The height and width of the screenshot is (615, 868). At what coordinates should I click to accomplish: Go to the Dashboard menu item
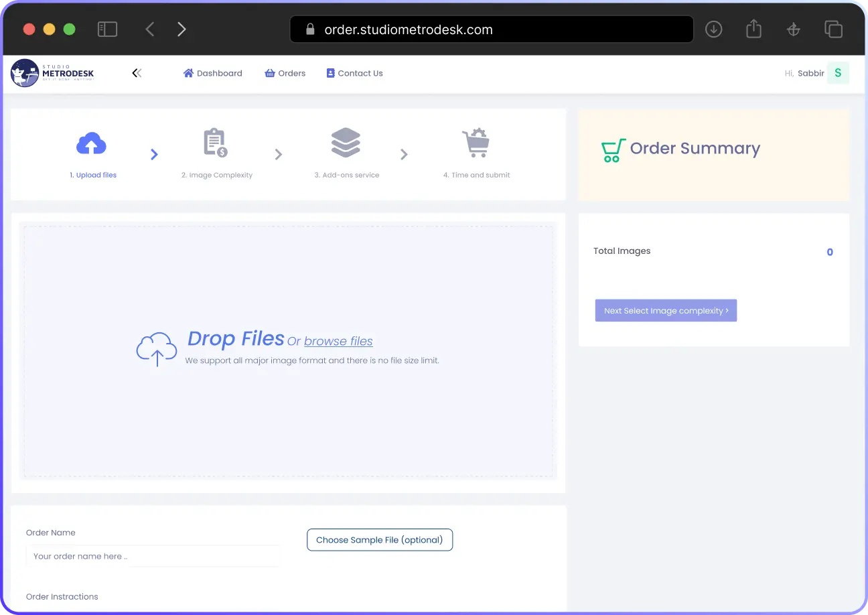213,73
